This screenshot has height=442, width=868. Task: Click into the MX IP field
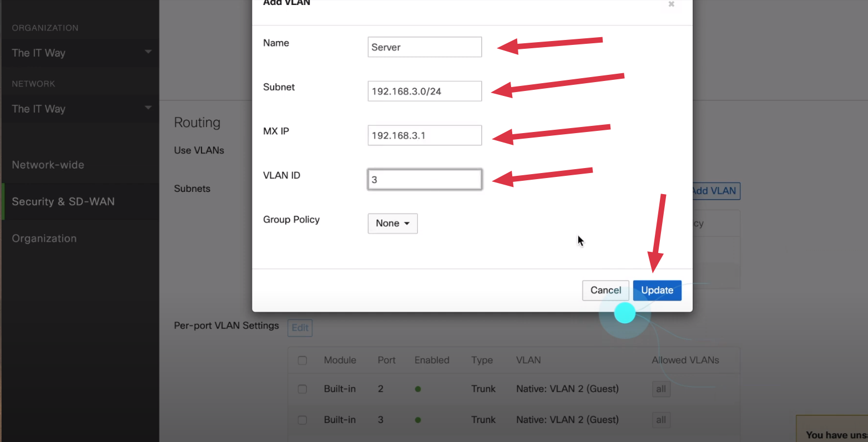point(425,135)
